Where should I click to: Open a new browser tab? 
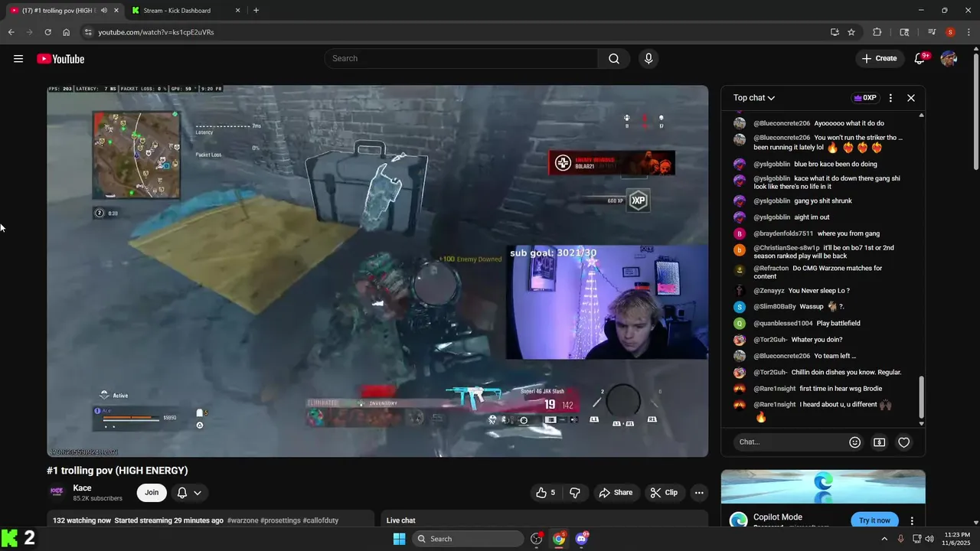(256, 11)
